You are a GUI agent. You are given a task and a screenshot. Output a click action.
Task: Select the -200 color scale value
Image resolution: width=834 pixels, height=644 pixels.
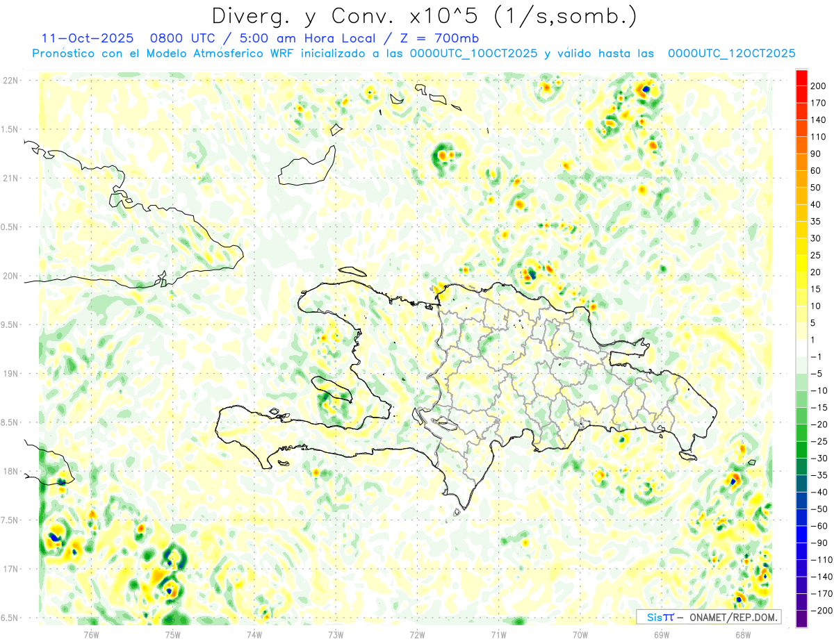[822, 611]
